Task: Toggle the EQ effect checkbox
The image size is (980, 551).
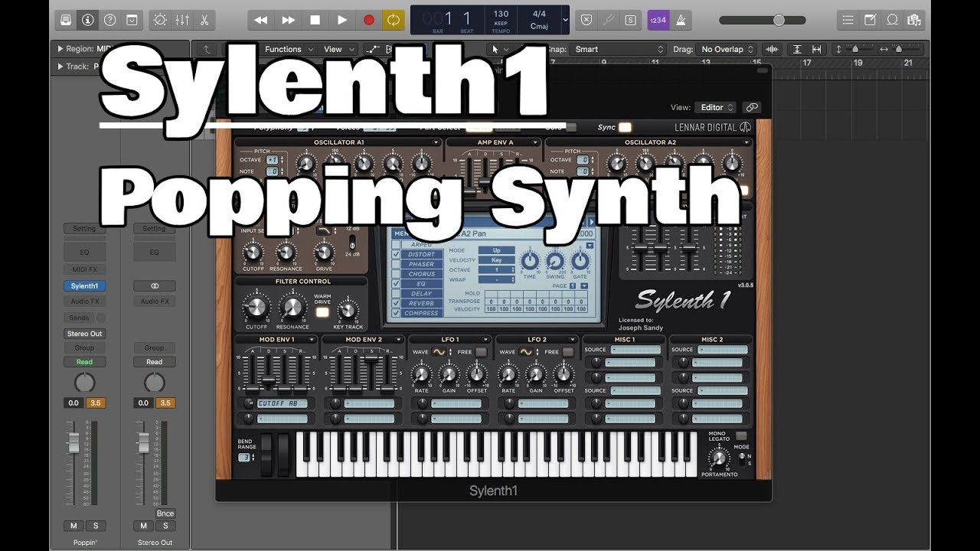Action: point(396,284)
